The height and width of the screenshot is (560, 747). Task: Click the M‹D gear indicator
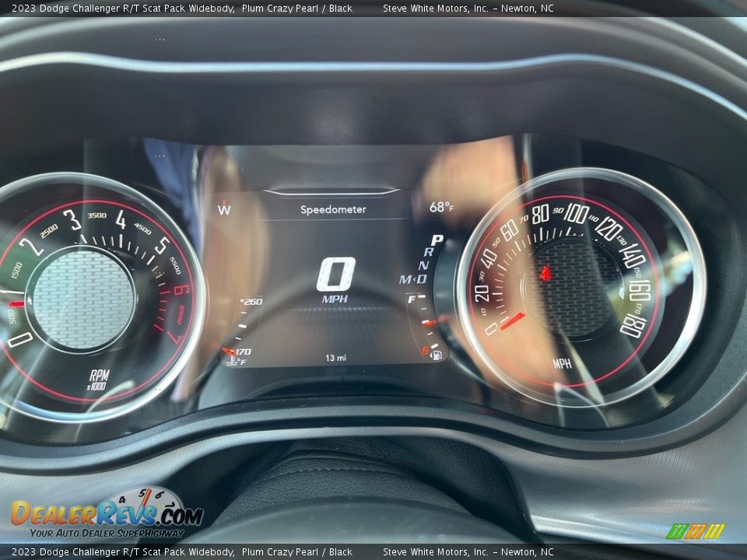click(x=413, y=279)
